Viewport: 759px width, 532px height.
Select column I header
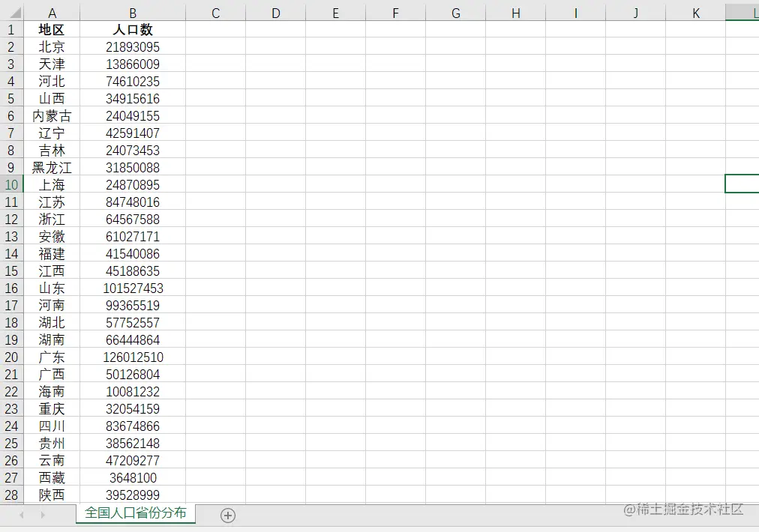pos(576,13)
